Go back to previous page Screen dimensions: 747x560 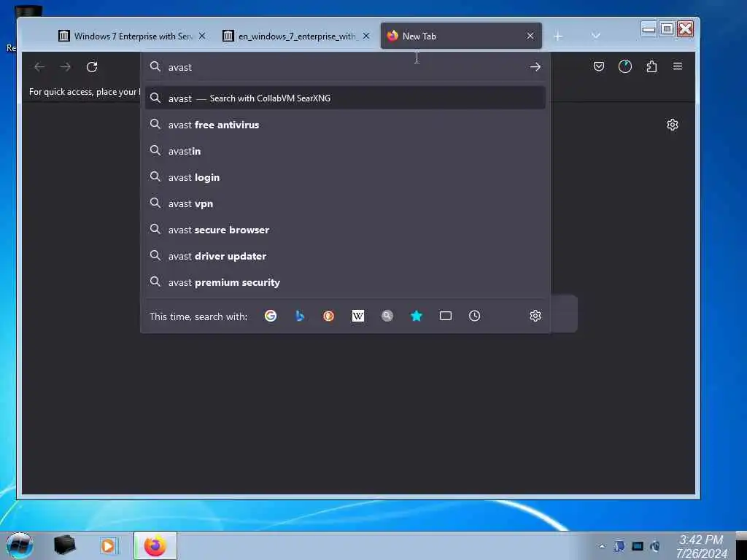tap(39, 67)
